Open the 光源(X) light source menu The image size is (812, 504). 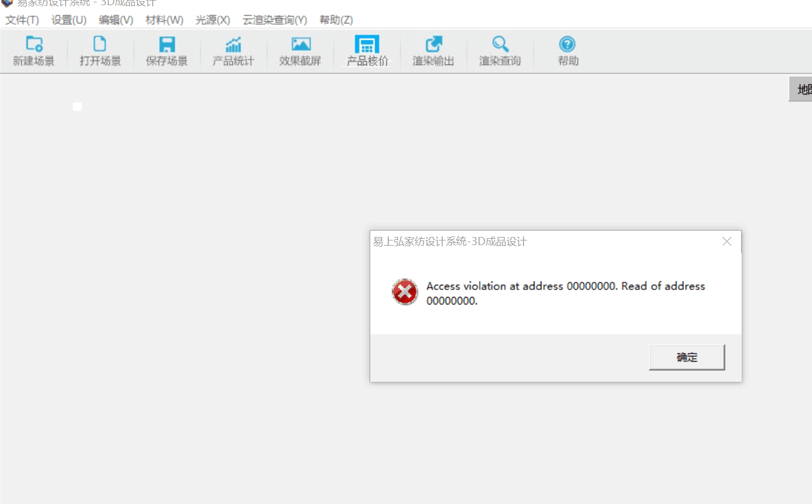213,20
